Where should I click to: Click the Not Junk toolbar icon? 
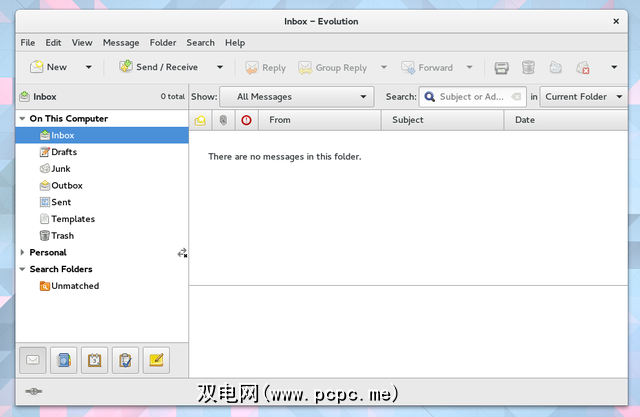[583, 68]
